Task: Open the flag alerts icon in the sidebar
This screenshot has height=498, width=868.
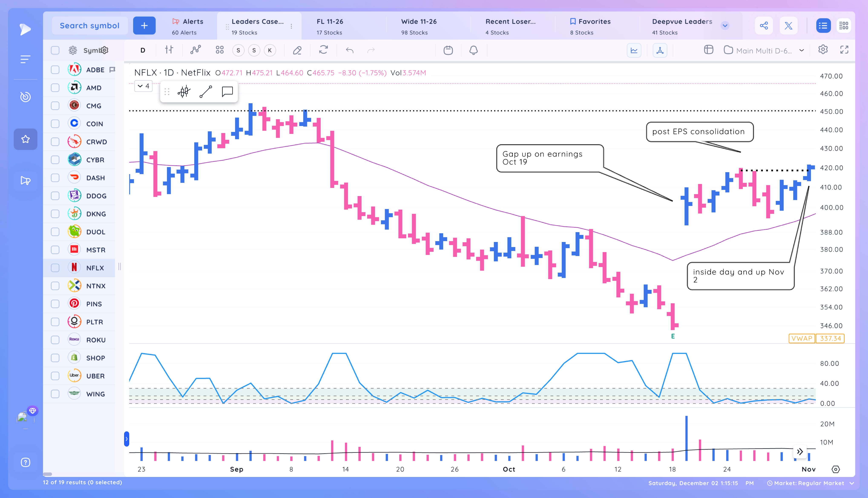Action: click(25, 180)
